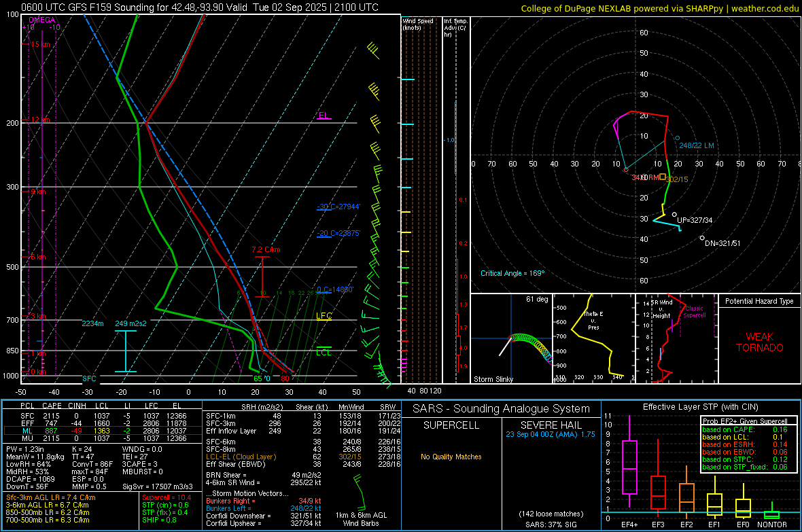The width and height of the screenshot is (802, 532).
Task: Click the Eff Inflow Layer row
Action: coord(303,431)
